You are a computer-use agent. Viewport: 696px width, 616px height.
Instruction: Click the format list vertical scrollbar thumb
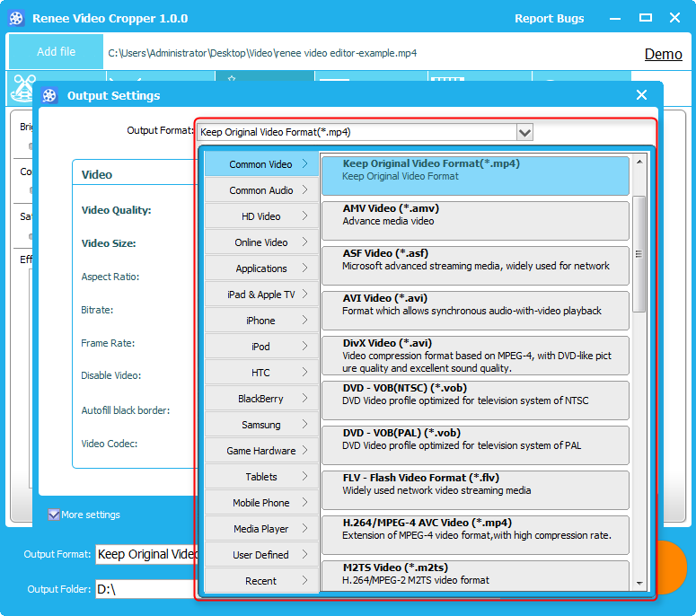[x=639, y=253]
